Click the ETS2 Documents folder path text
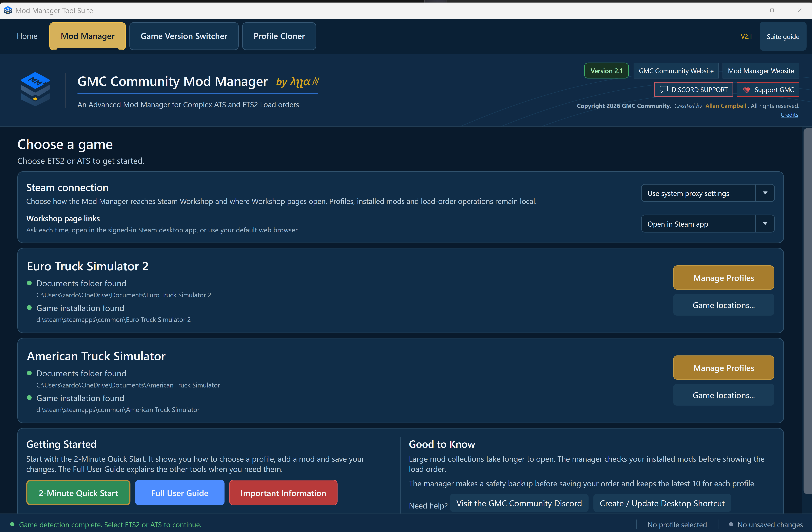This screenshot has width=812, height=532. point(123,295)
